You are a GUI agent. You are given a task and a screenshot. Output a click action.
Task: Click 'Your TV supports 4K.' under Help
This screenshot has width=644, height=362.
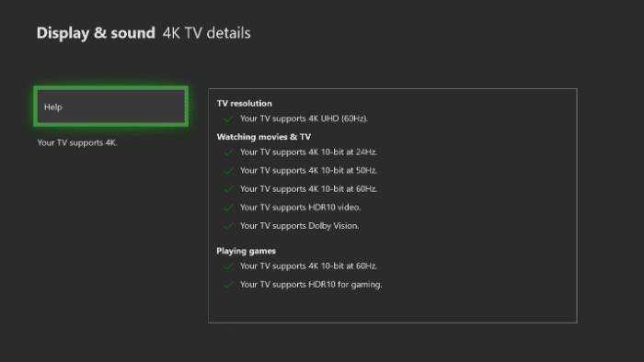tap(77, 142)
